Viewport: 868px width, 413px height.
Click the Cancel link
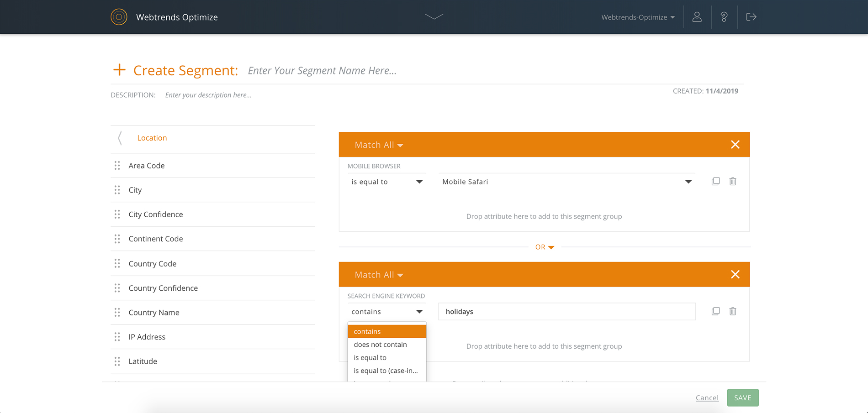tap(707, 398)
